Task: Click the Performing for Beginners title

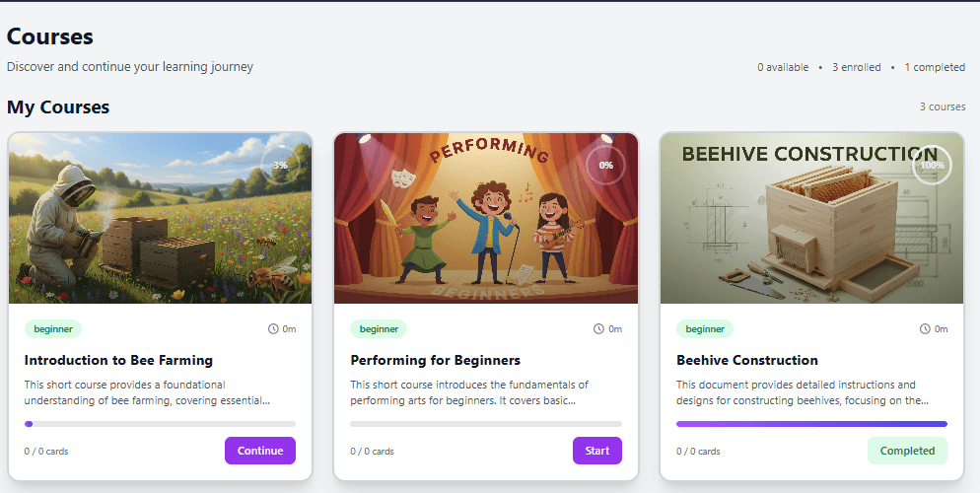Action: point(436,360)
